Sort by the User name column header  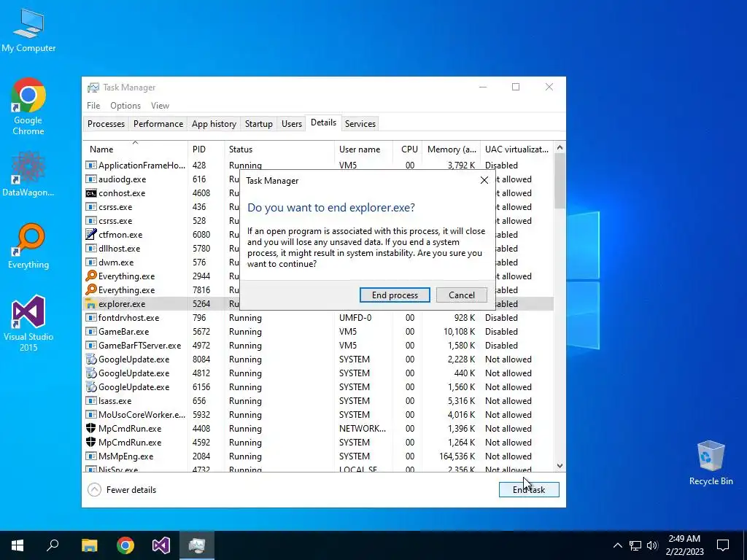click(363, 149)
